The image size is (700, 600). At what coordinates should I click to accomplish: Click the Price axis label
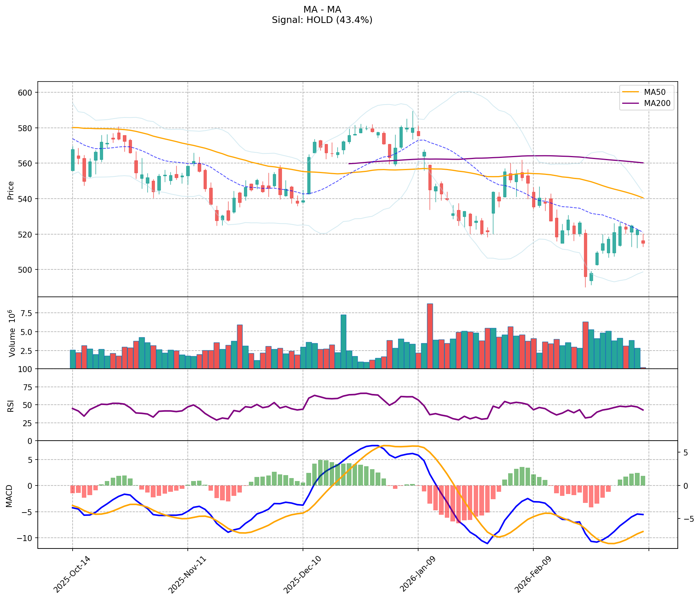pos(11,190)
